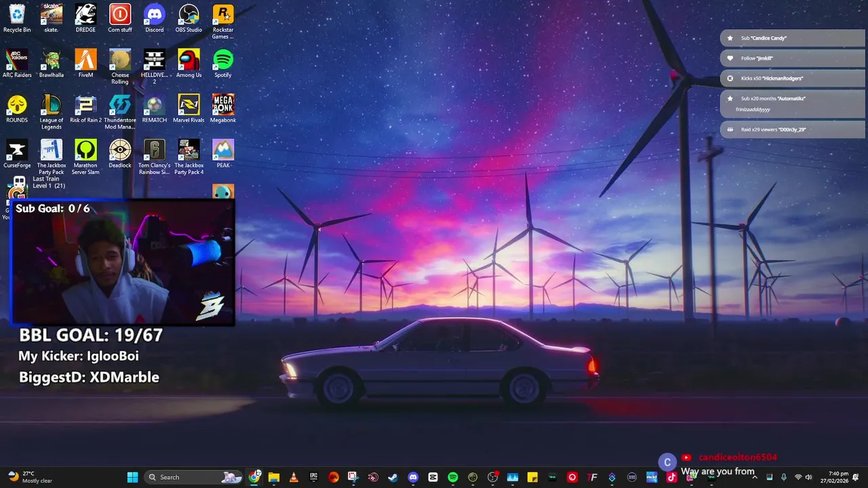Image resolution: width=868 pixels, height=488 pixels.
Task: Select The Jackbox Party Pack icon
Action: (x=52, y=157)
